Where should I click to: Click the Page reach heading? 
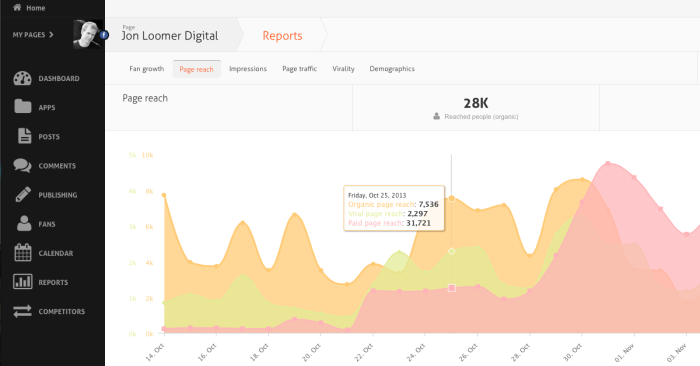point(145,98)
